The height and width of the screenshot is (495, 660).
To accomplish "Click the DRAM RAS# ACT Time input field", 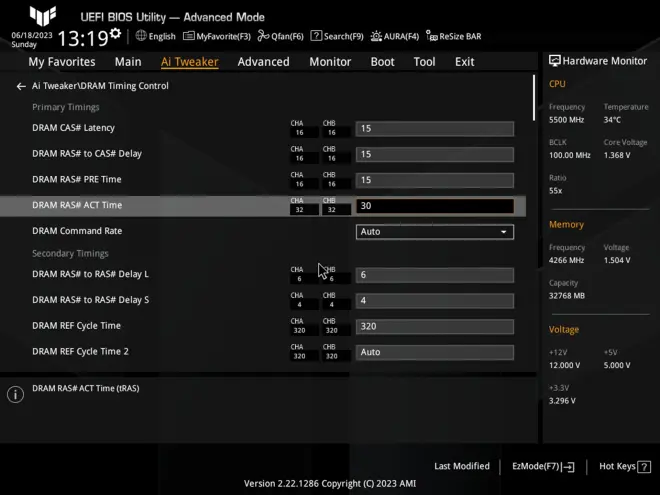I will point(435,206).
